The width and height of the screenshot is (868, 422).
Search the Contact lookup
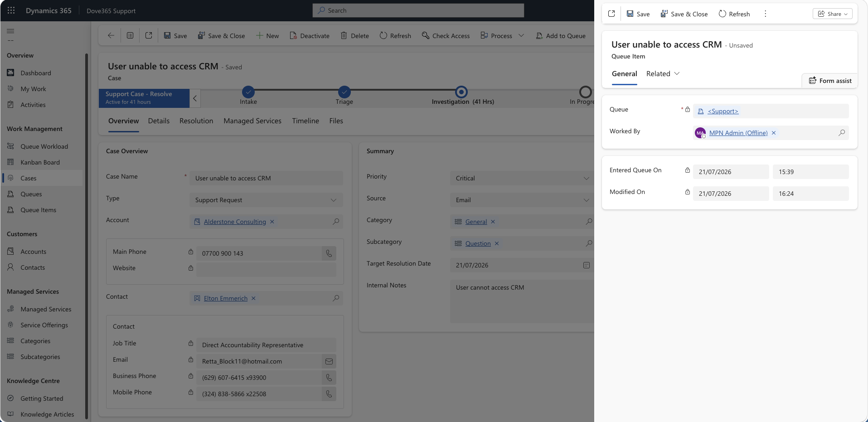pos(336,298)
